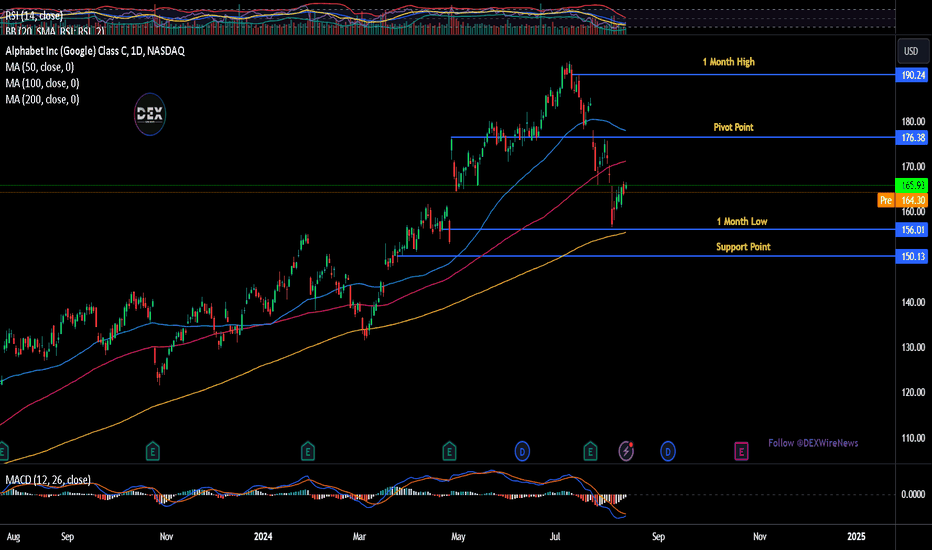
Task: Select the RSI (14, close) legend
Action: 34,16
